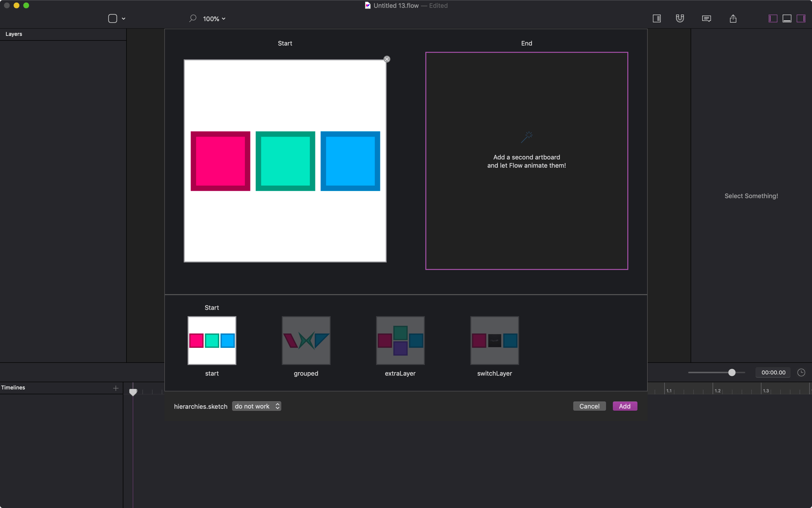The image size is (812, 508).
Task: Click the 'Select Something!' inspector text
Action: (751, 196)
